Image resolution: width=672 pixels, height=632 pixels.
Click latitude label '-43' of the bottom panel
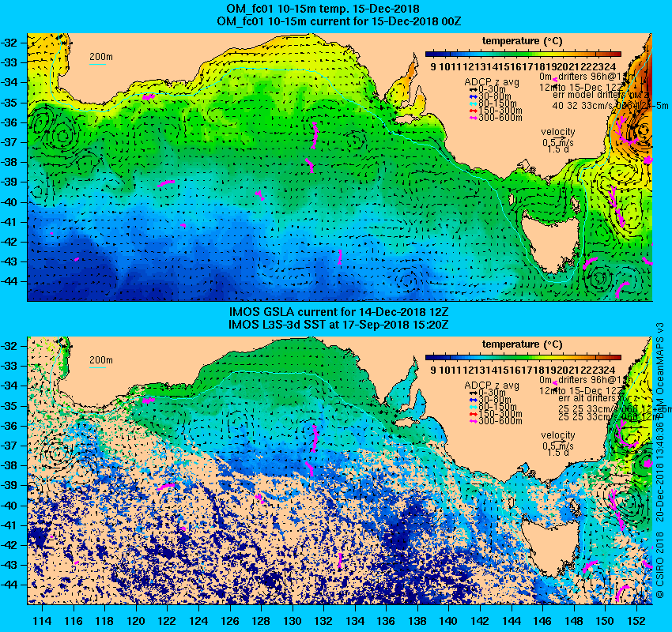coord(9,565)
